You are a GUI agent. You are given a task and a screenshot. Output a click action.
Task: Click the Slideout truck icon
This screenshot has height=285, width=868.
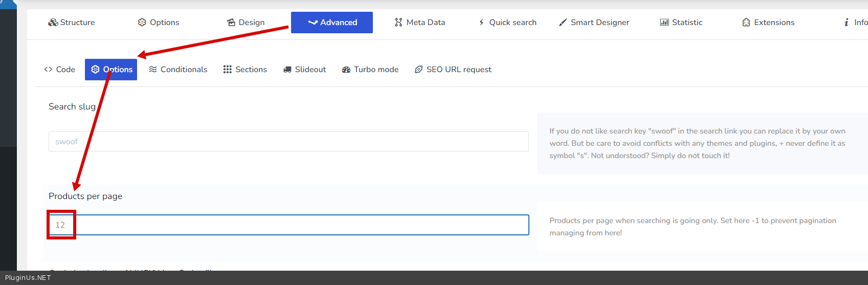(x=287, y=70)
